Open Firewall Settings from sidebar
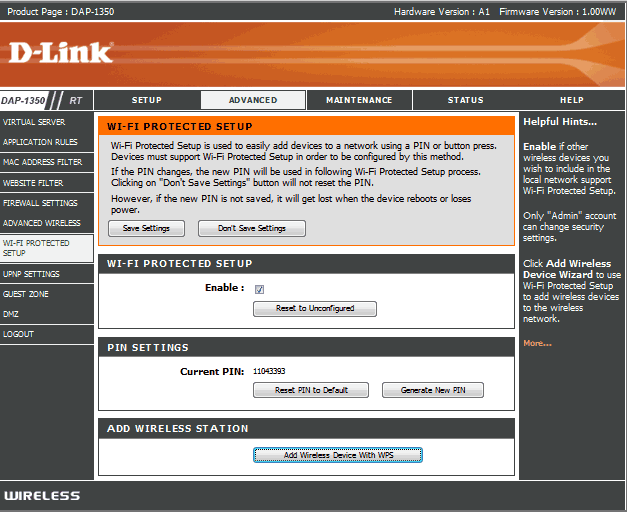 click(x=39, y=203)
